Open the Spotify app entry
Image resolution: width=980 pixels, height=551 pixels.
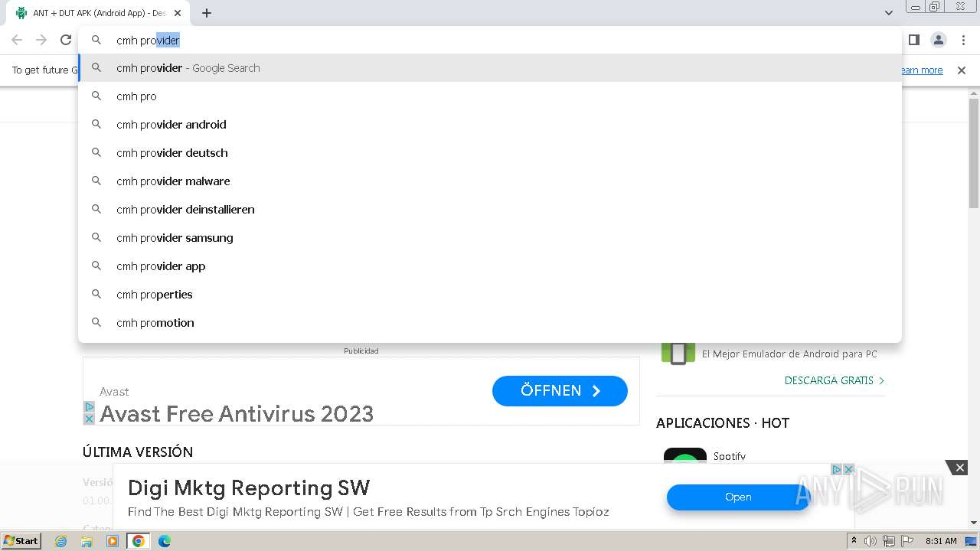coord(730,456)
